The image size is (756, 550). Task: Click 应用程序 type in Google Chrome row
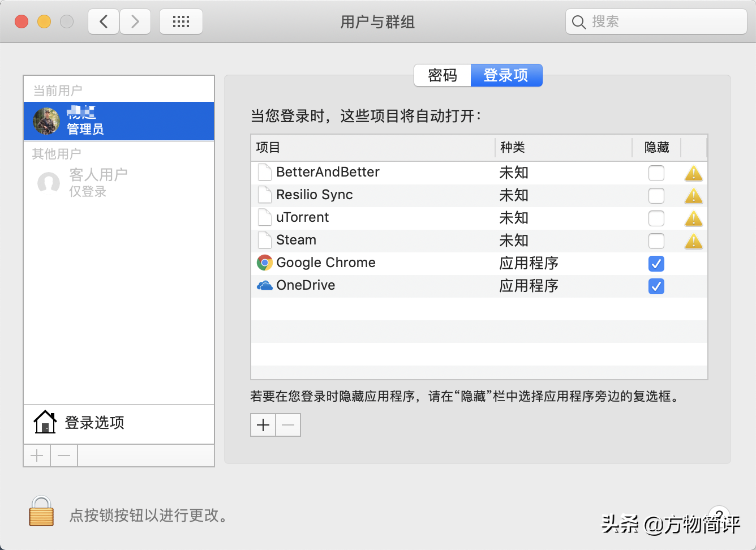[529, 263]
